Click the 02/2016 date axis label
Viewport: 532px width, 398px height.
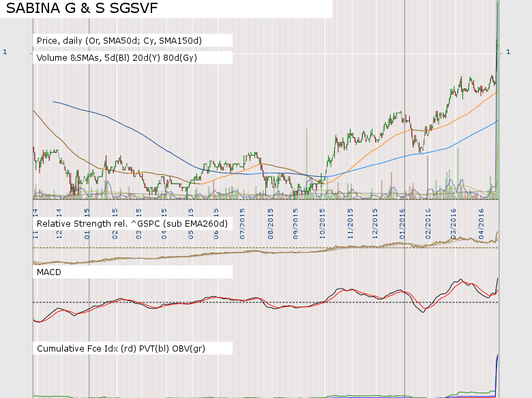pos(428,224)
